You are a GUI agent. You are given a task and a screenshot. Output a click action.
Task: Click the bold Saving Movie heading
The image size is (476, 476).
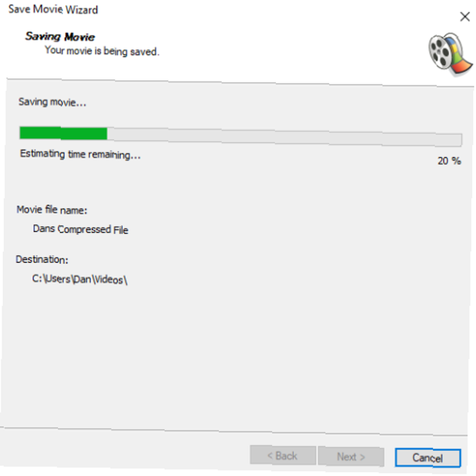60,37
